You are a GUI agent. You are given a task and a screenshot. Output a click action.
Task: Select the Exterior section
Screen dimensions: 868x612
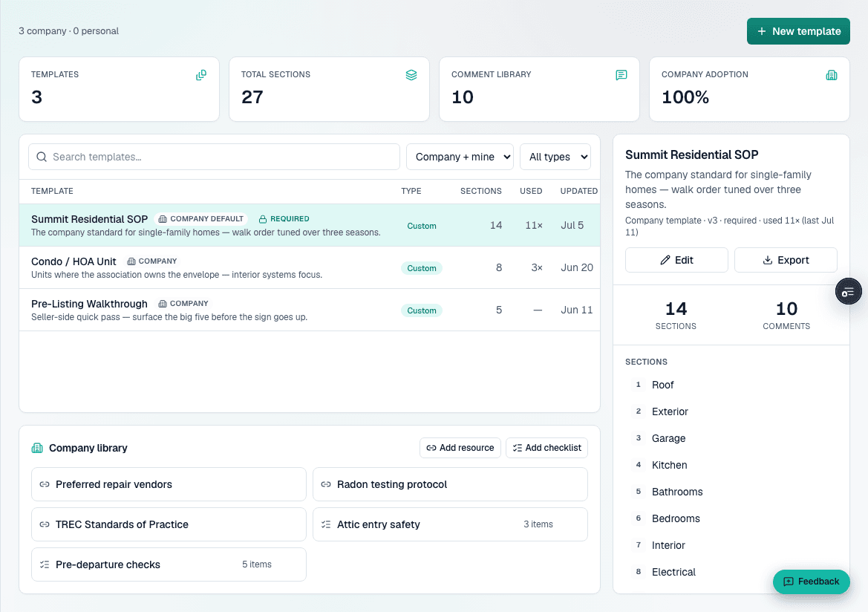click(731, 411)
